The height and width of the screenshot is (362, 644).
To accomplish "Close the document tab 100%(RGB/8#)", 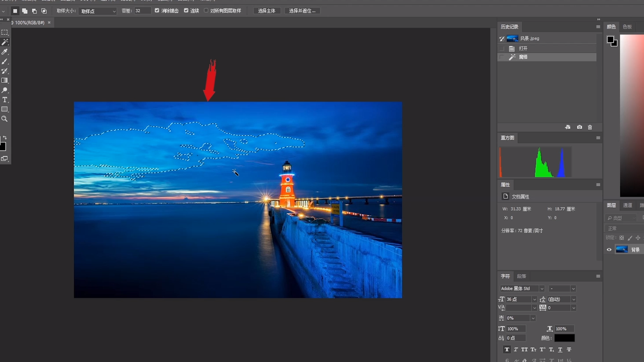I will [x=49, y=22].
